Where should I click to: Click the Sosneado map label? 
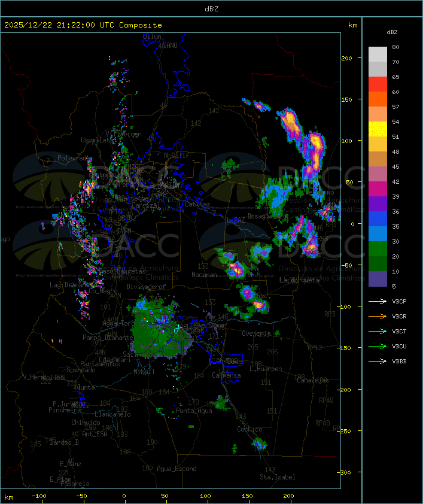tap(81, 370)
